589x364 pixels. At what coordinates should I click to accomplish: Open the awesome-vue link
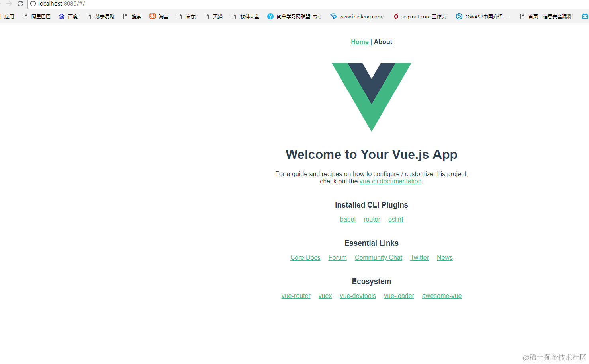coord(442,296)
